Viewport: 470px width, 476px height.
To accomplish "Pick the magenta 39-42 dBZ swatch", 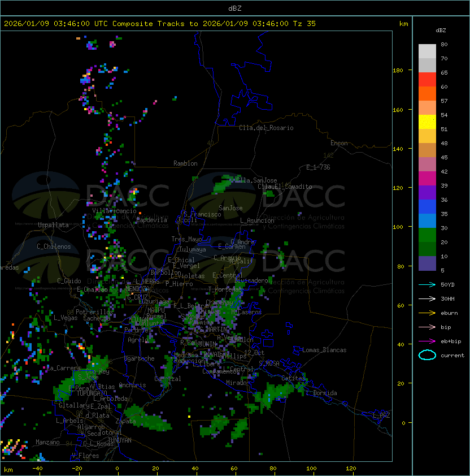I will click(427, 179).
